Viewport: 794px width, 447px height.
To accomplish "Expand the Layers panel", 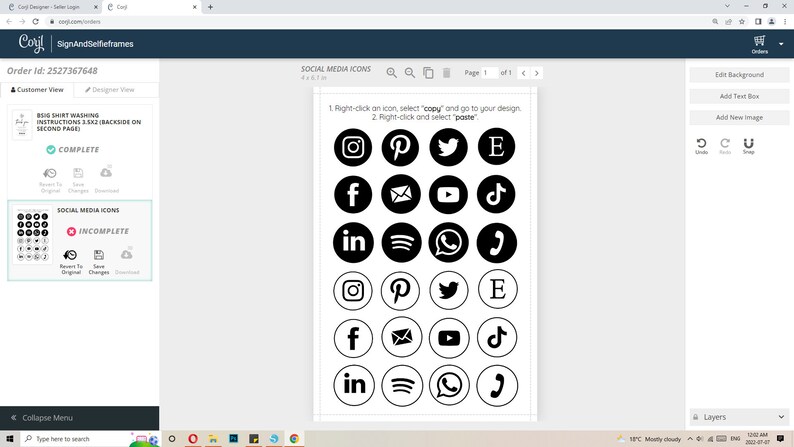I will click(x=739, y=417).
